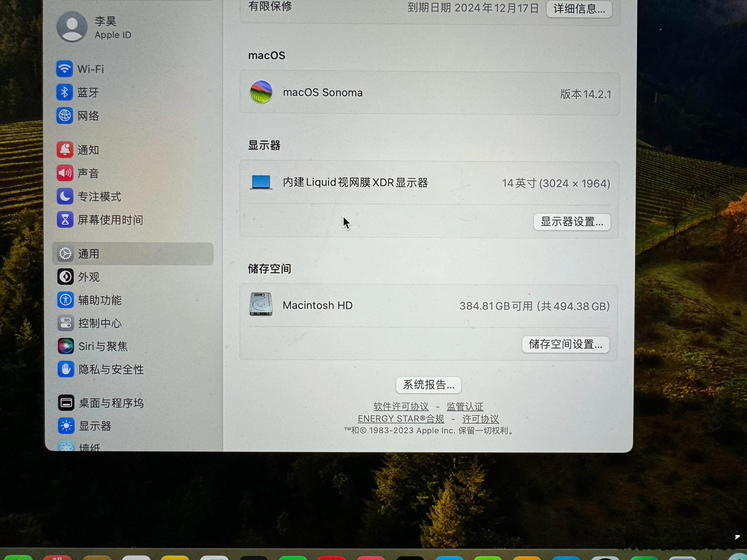Image resolution: width=747 pixels, height=560 pixels.
Task: Click the Apple ID label under 李昊
Action: coord(113,35)
